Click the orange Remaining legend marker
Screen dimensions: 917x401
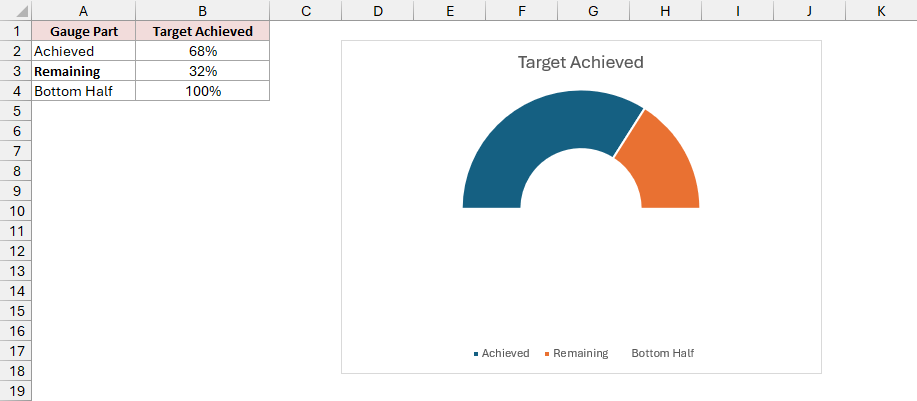click(x=547, y=354)
